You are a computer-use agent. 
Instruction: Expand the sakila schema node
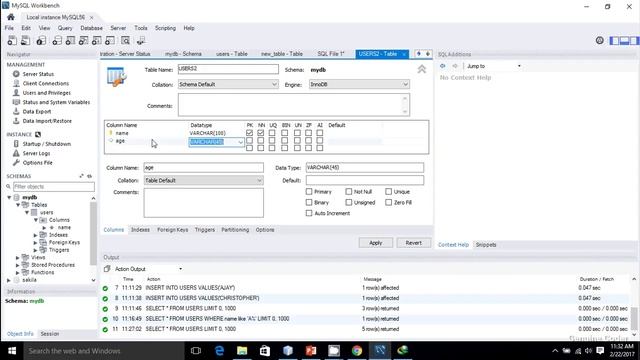point(9,280)
